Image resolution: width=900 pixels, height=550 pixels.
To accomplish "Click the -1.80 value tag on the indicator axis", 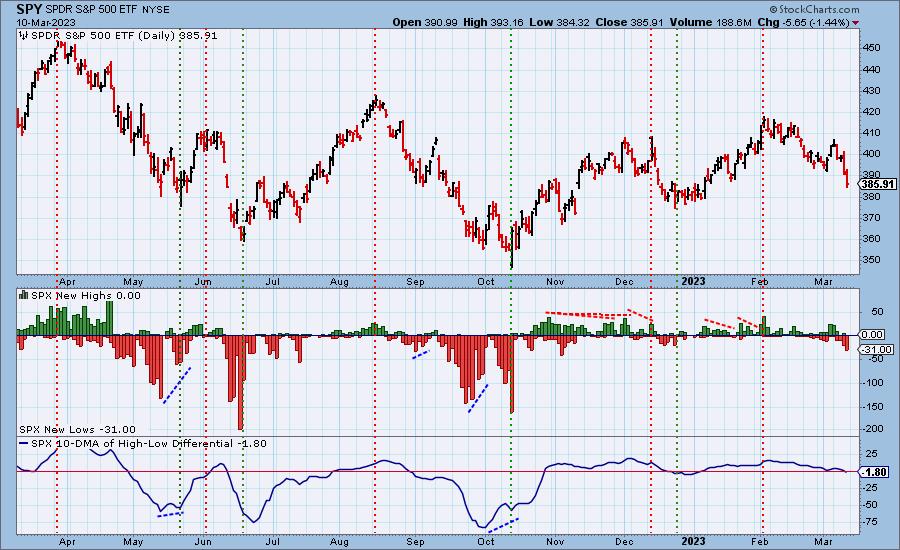I will click(x=876, y=472).
